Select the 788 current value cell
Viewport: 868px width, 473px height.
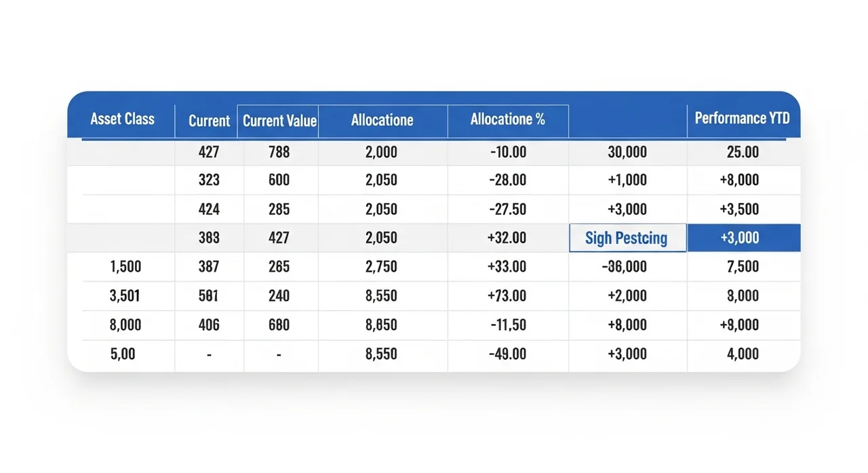click(x=279, y=152)
